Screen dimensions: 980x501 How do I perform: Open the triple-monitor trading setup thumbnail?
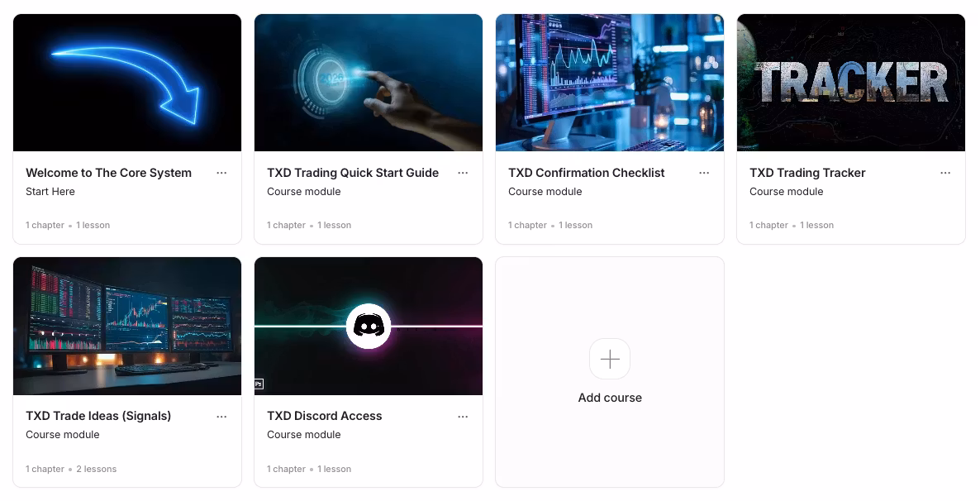click(127, 326)
